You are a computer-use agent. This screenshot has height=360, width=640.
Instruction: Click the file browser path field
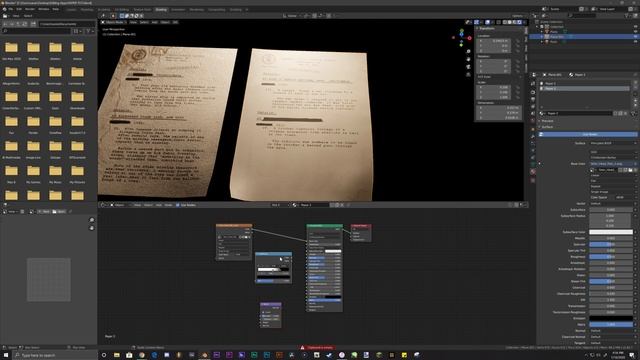(67, 24)
